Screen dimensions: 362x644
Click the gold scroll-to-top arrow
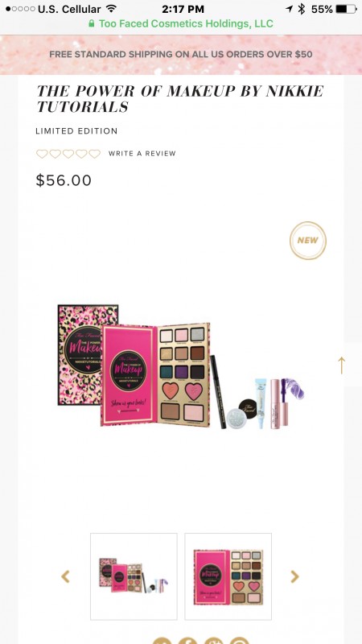click(341, 365)
